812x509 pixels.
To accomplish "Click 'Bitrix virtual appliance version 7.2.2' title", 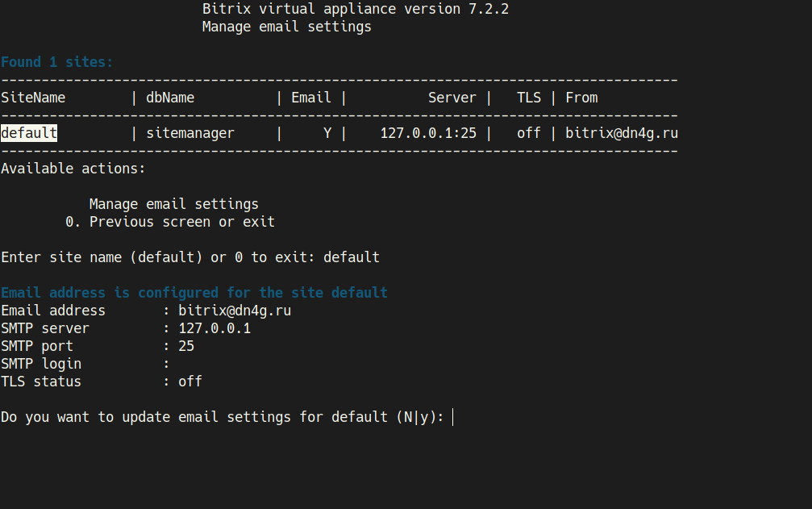I will click(x=356, y=9).
